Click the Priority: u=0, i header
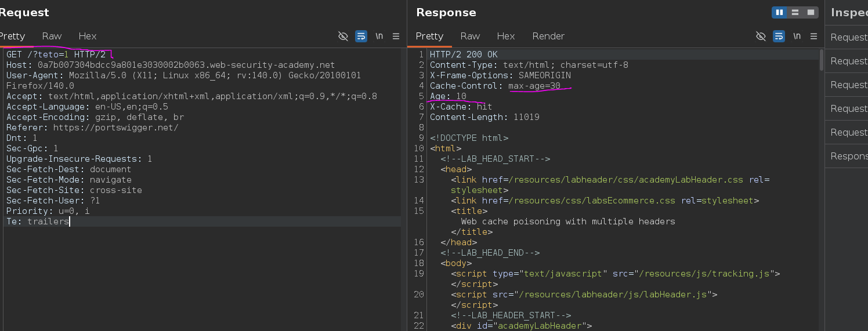Image resolution: width=868 pixels, height=331 pixels. click(x=48, y=211)
